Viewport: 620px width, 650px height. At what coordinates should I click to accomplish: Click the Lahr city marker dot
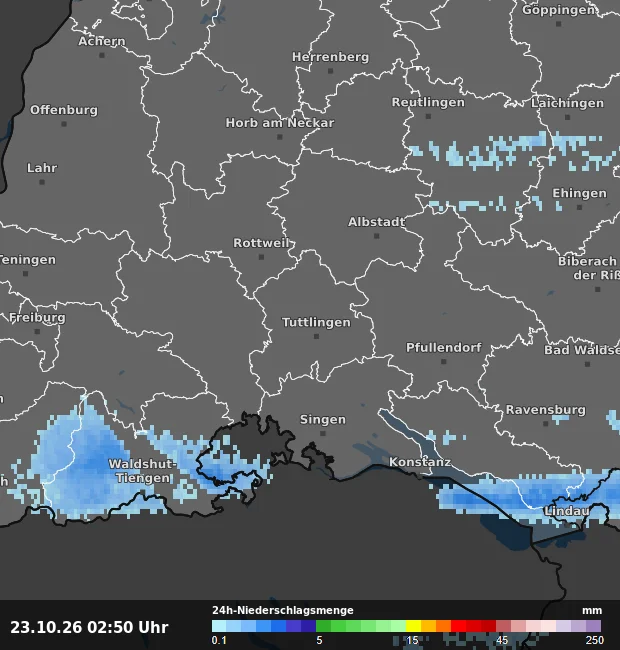(42, 182)
